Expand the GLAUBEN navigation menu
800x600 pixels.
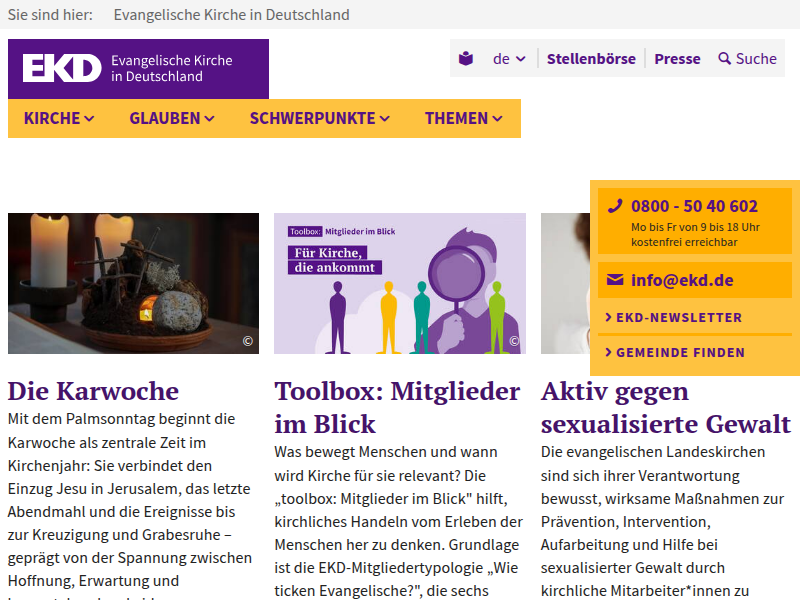coord(172,118)
